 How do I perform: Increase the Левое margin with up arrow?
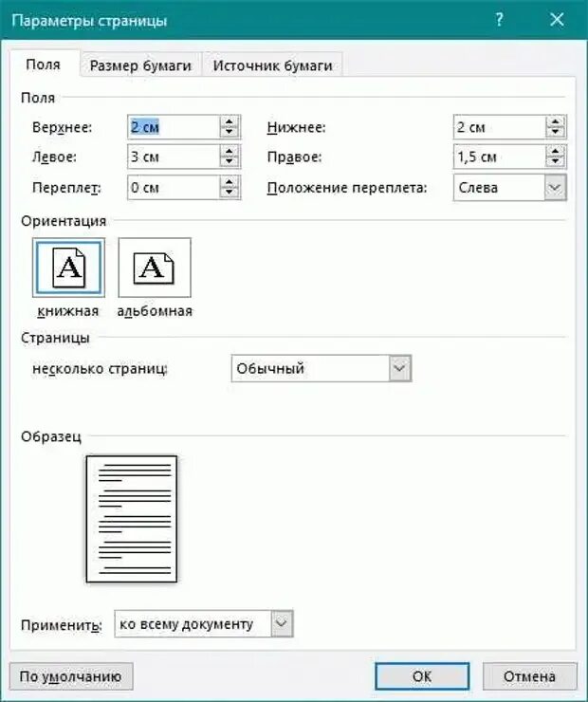coord(230,152)
